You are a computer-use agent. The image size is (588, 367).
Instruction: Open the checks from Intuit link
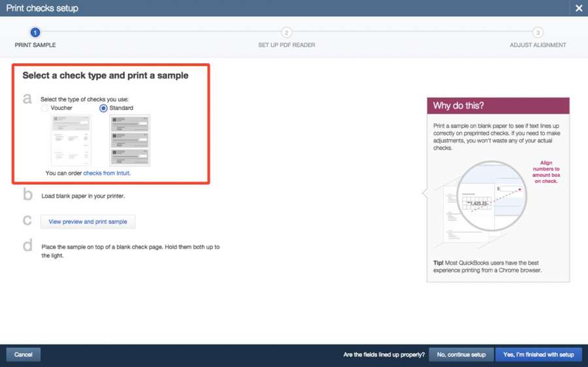click(106, 173)
